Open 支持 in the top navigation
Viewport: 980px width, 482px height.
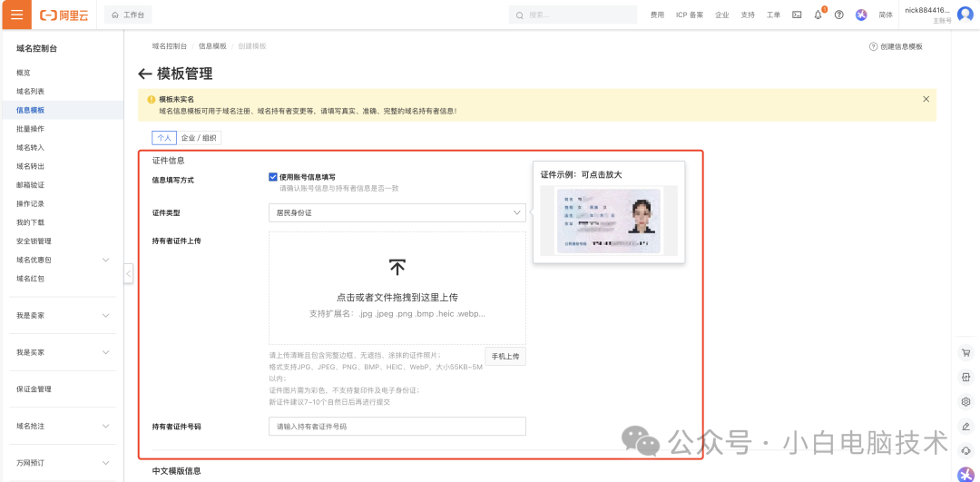(x=748, y=15)
